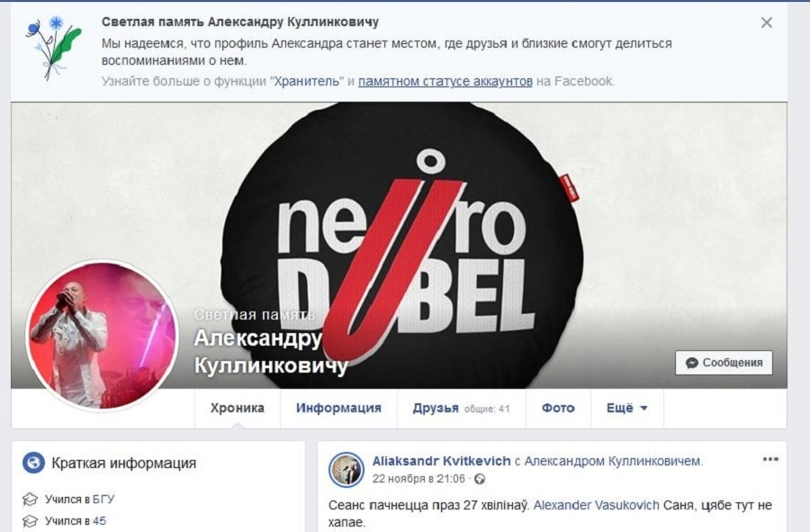Dismiss the memorial banner with X icon

point(767,23)
